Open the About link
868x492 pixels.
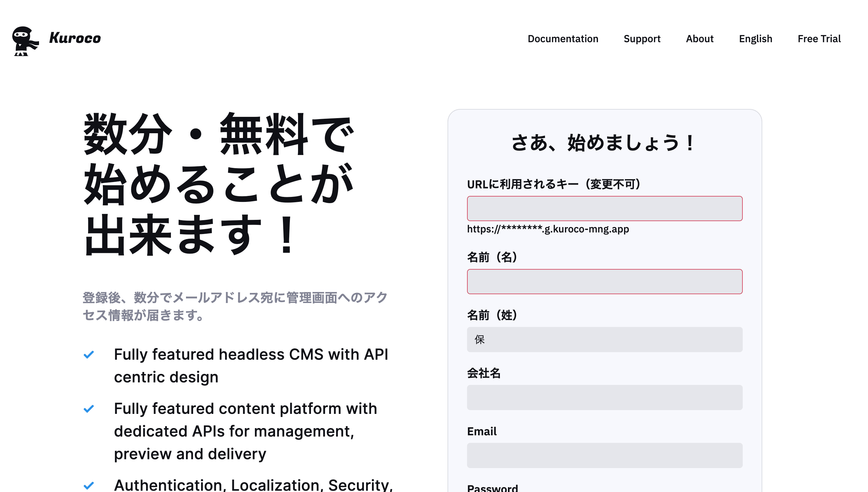coord(699,39)
